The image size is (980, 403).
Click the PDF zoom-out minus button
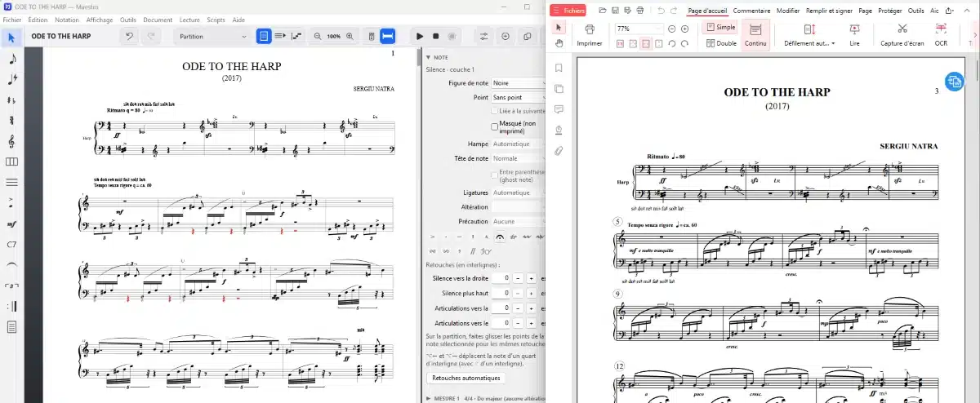672,29
